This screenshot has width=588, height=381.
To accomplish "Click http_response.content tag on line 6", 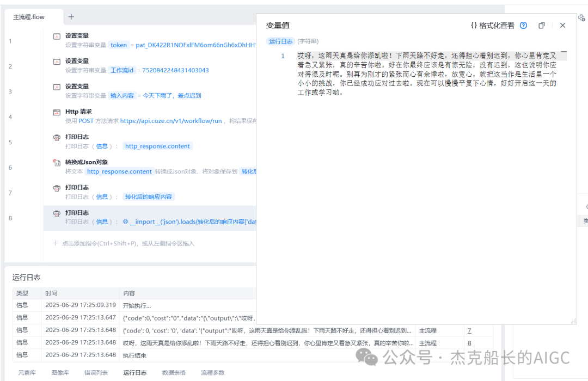I will click(119, 171).
